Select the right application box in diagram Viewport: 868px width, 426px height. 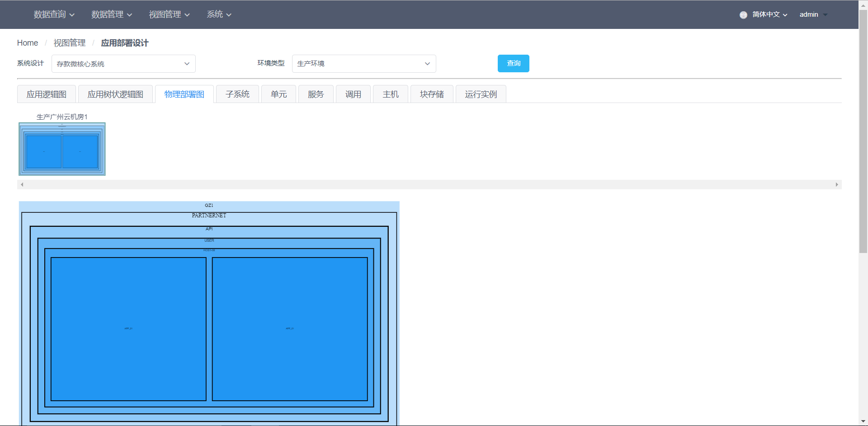pos(290,329)
